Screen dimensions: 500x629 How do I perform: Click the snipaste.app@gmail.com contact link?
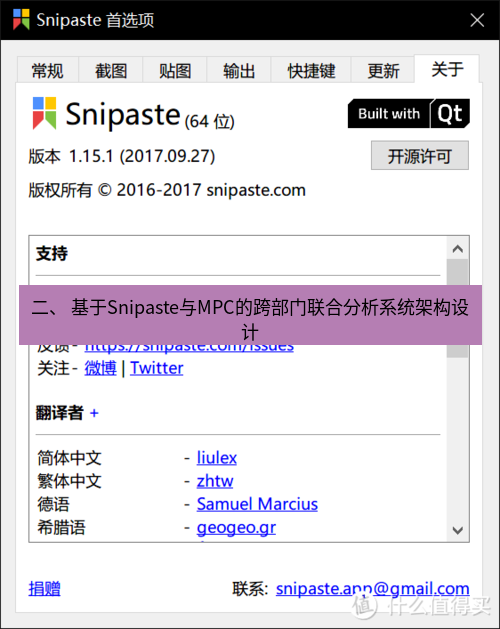(x=372, y=588)
